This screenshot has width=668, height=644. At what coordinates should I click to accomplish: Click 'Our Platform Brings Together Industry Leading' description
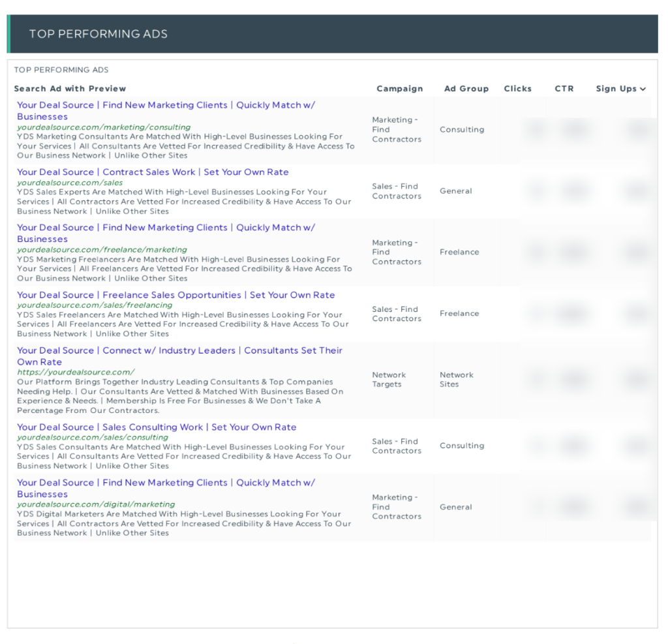point(180,396)
